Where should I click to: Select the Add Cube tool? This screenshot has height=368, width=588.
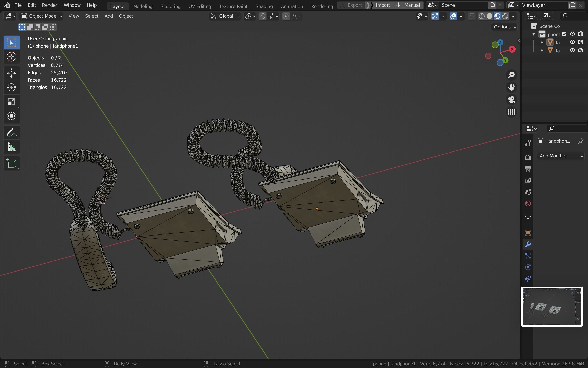[x=11, y=163]
